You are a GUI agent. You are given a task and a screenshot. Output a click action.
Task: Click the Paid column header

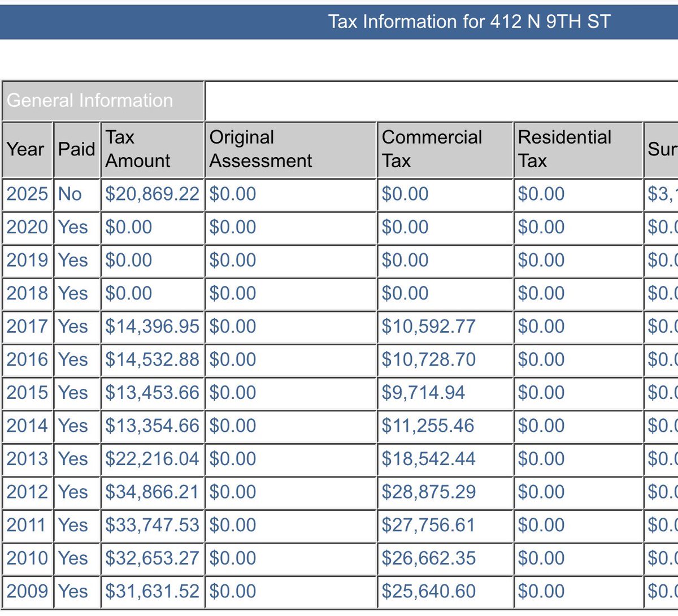[77, 149]
